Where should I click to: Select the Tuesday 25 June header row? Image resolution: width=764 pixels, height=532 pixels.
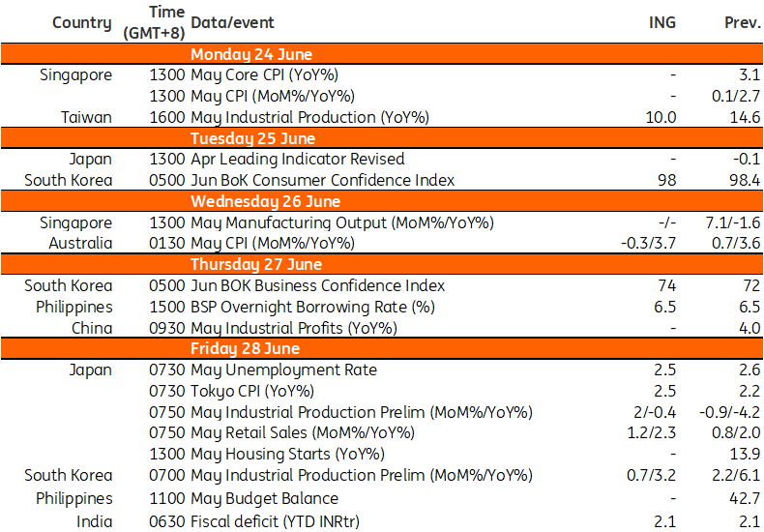coord(382,138)
